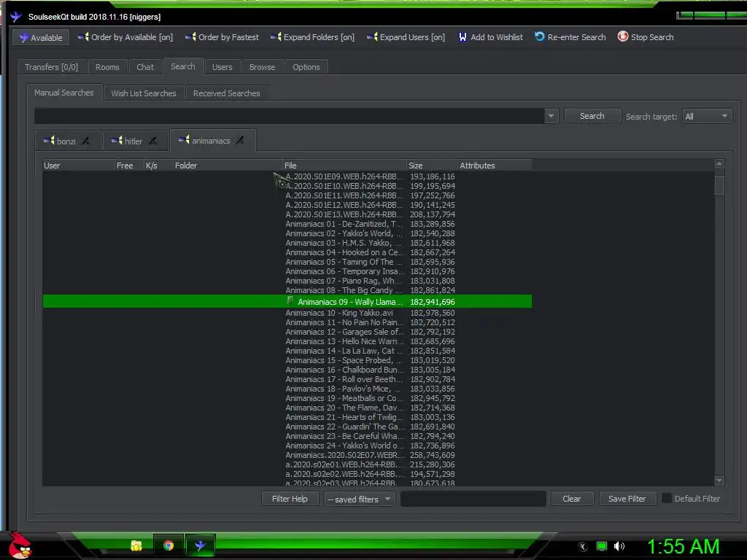Image resolution: width=747 pixels, height=560 pixels.
Task: Open the saved filters dropdown
Action: 359,499
